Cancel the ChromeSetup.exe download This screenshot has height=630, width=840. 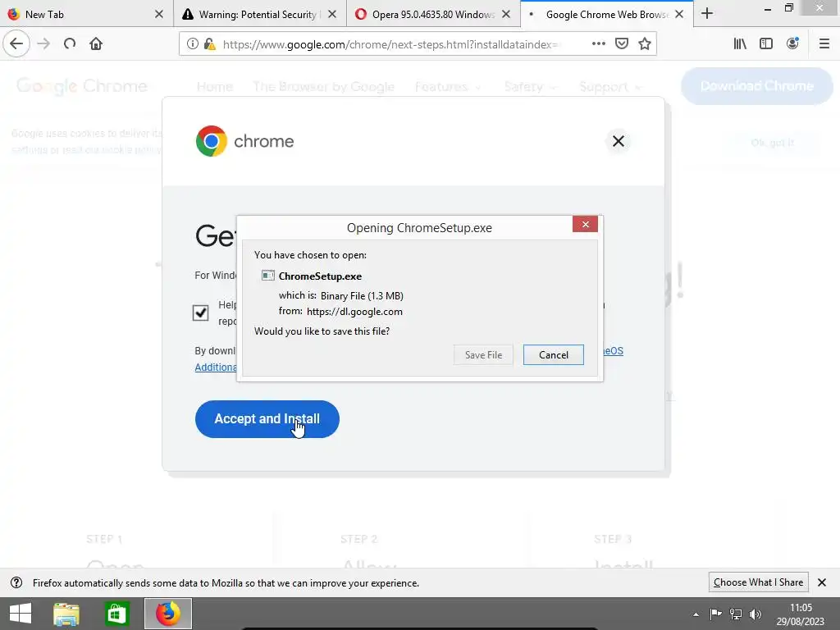point(554,354)
